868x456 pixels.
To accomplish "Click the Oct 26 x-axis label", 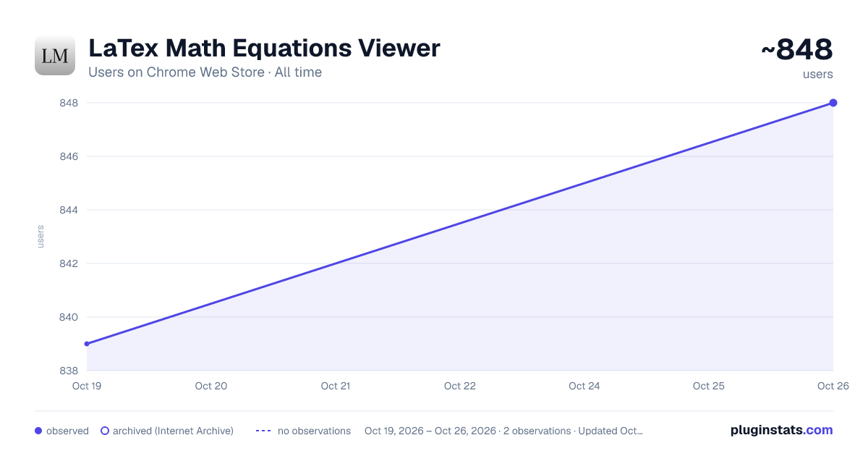I will click(x=832, y=386).
